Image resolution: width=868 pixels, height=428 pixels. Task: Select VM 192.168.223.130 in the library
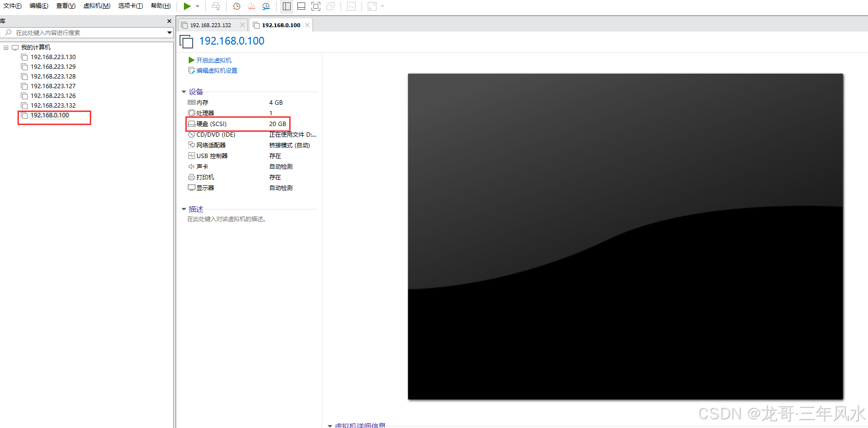53,57
